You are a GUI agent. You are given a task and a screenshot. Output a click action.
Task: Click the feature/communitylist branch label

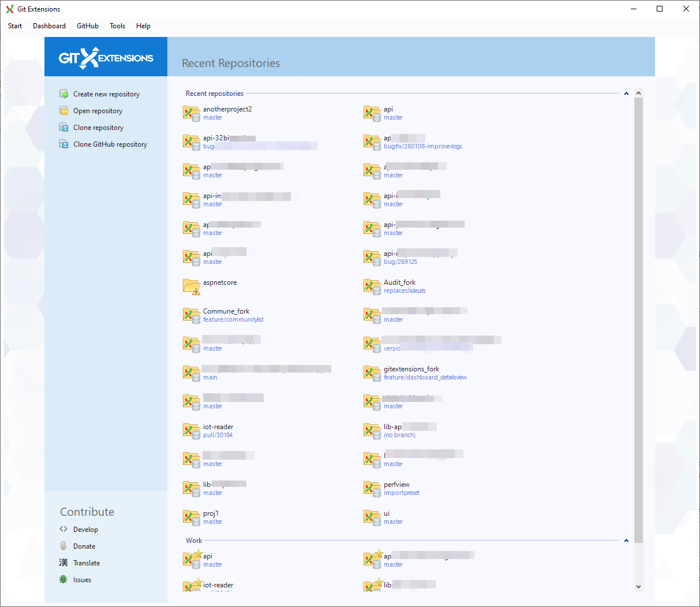pos(233,319)
